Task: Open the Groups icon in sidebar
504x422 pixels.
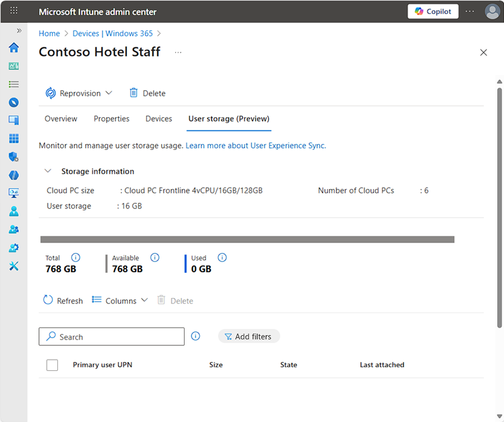Action: click(14, 229)
